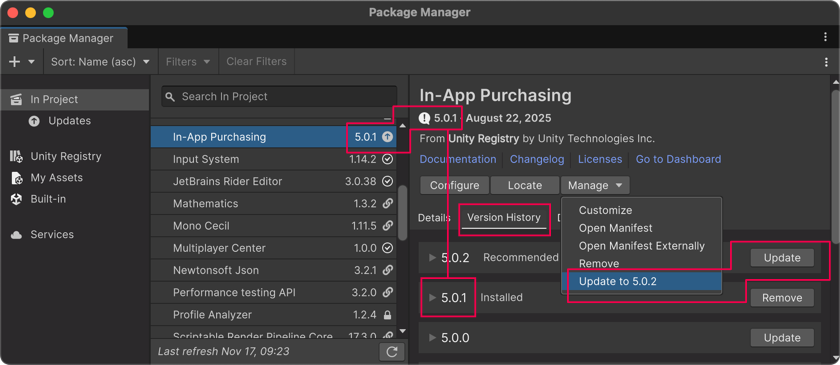The image size is (840, 365).
Task: Expand the 5.0.1 Installed version entry
Action: click(x=432, y=297)
